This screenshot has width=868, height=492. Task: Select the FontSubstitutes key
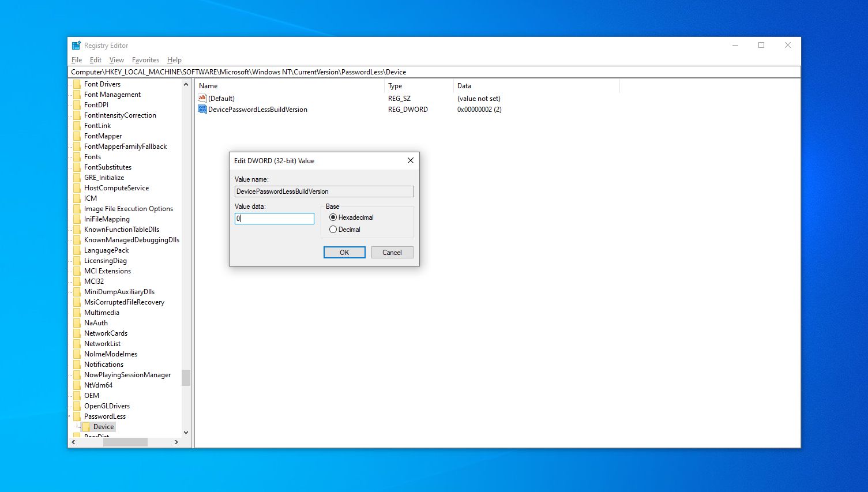(108, 167)
